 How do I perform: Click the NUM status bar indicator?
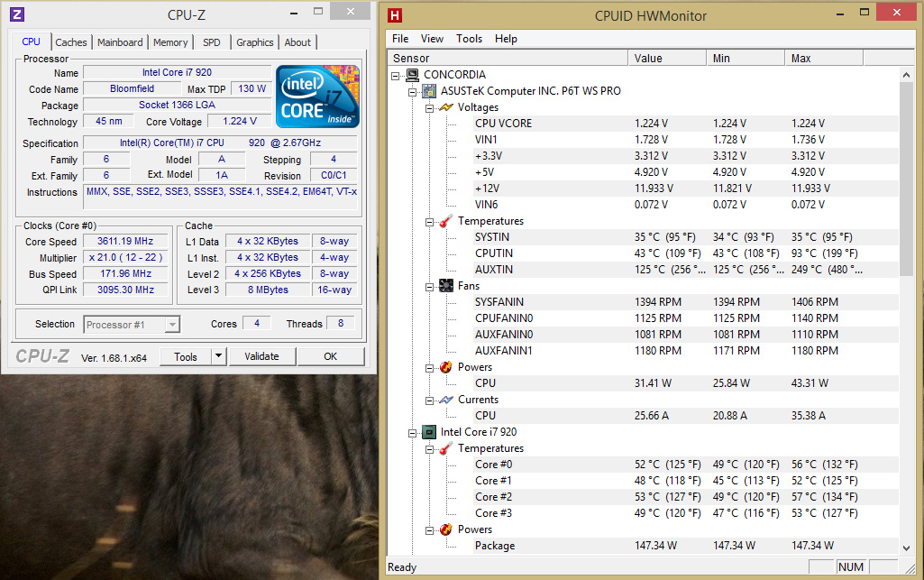851,567
